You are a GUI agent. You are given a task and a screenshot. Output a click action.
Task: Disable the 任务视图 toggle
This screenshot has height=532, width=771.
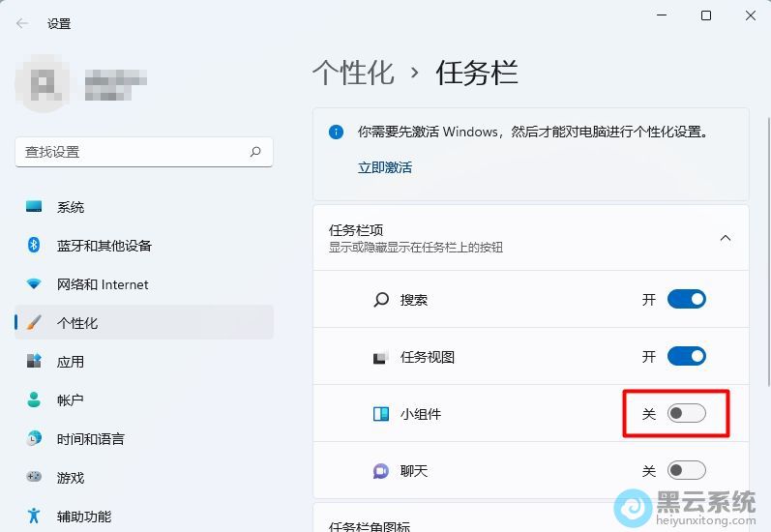click(687, 357)
